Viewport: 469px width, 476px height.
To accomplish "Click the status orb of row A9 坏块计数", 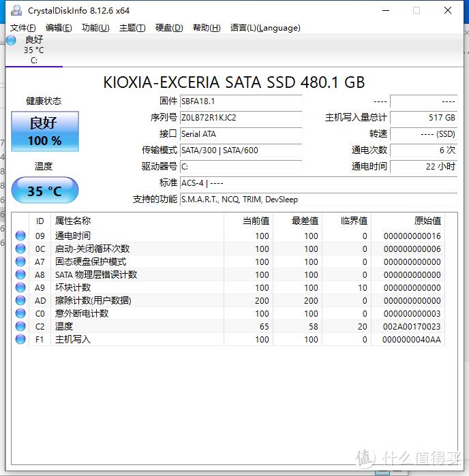I will coord(20,287).
